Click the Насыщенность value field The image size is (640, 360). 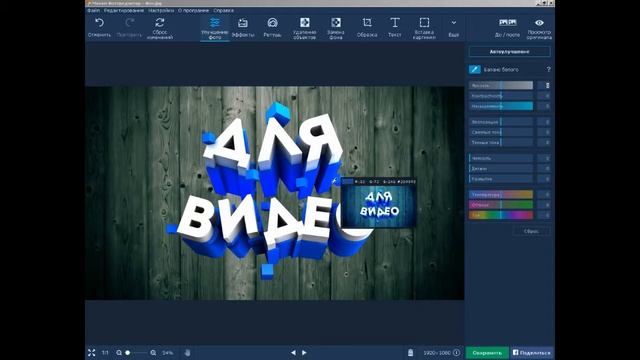point(544,106)
